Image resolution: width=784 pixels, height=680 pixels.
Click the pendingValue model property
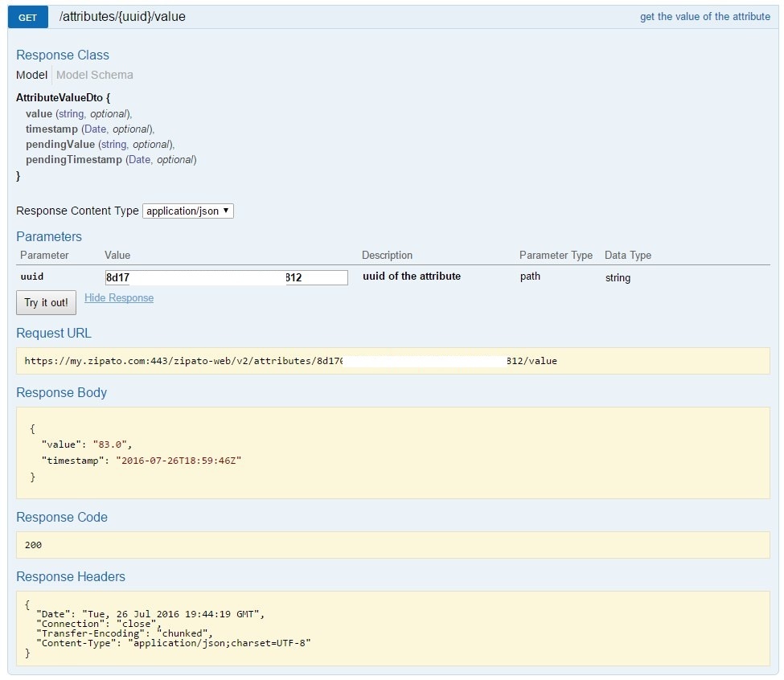[x=60, y=145]
